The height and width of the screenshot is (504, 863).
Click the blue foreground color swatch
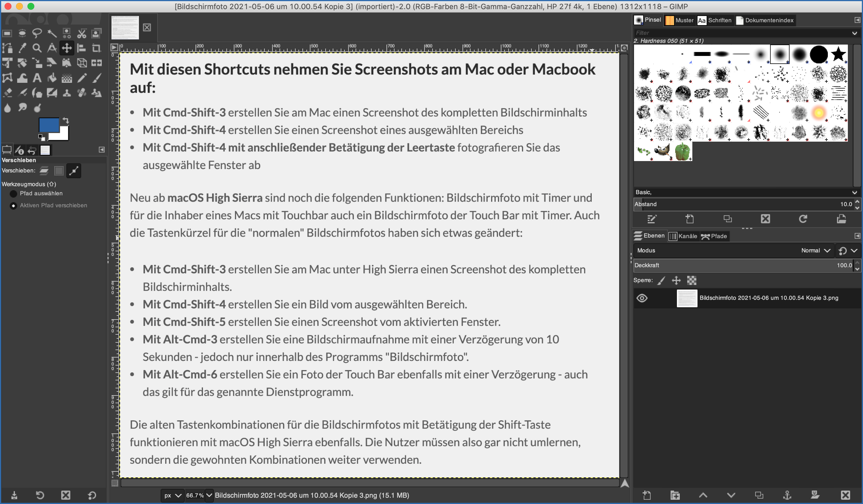tap(49, 125)
